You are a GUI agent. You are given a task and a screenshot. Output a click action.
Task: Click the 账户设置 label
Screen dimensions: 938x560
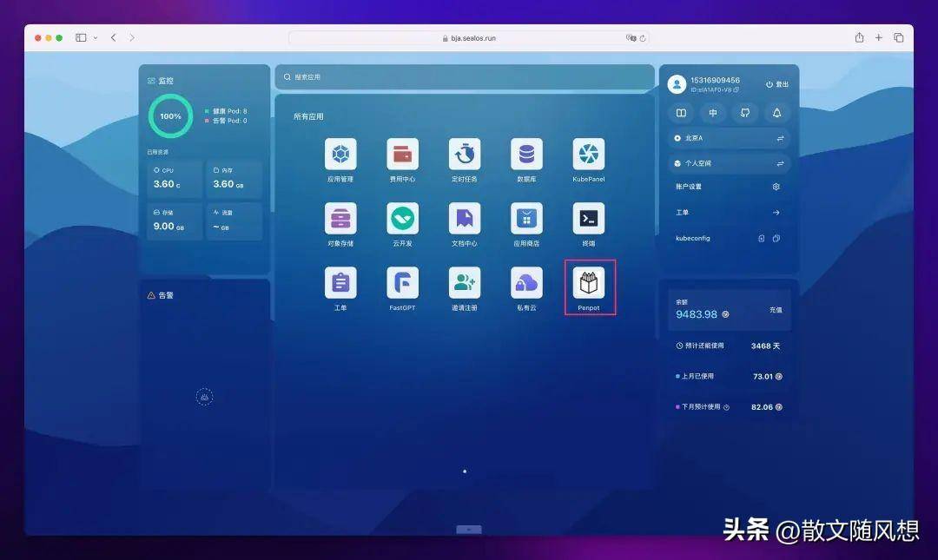point(689,187)
